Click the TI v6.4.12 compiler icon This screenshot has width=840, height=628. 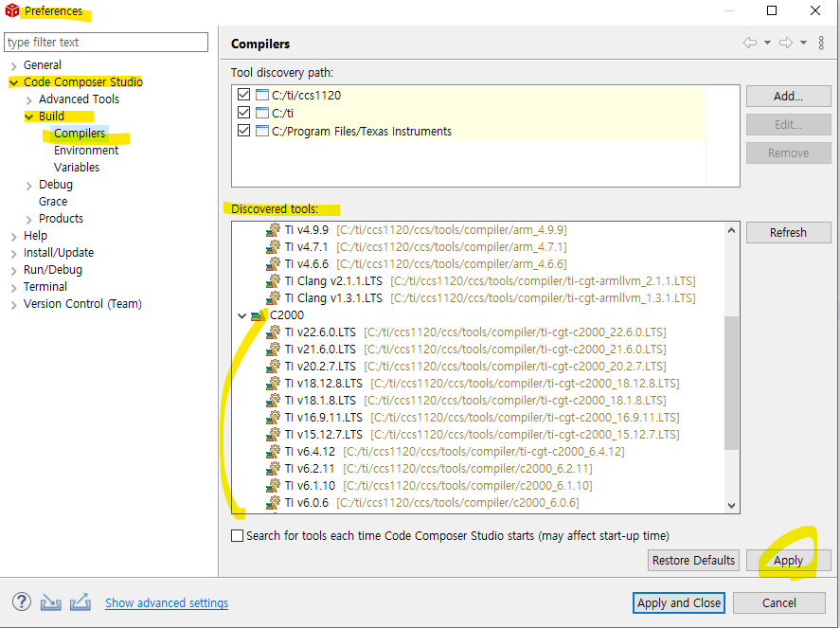point(274,452)
